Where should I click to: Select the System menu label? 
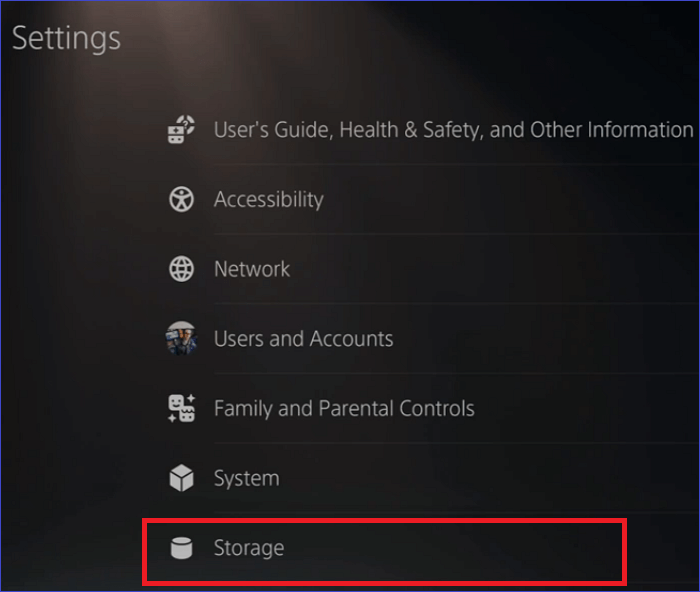coord(246,478)
